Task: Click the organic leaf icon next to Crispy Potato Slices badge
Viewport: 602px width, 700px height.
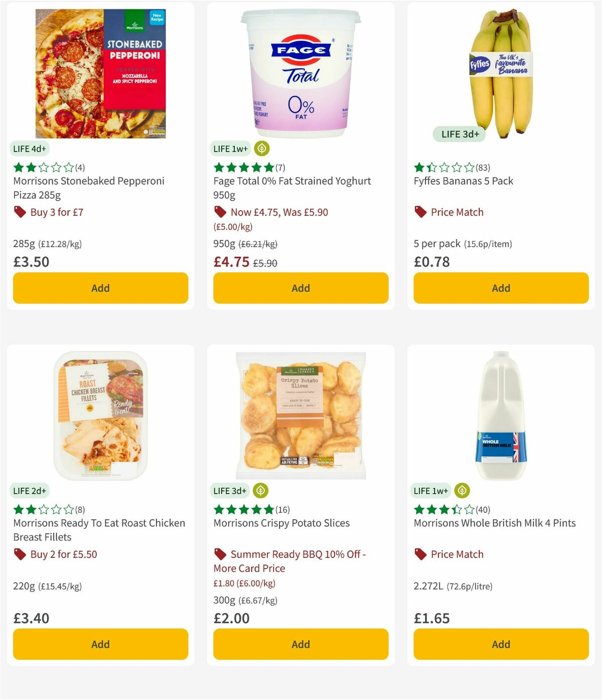Action: (261, 491)
